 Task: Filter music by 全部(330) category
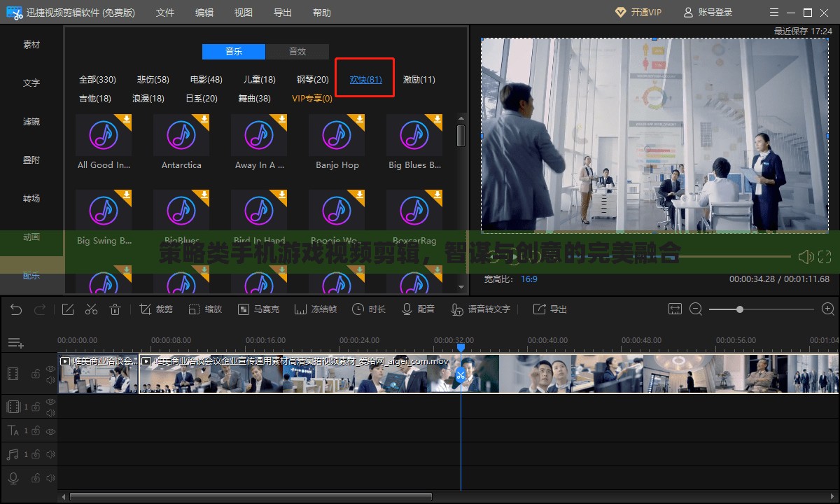pyautogui.click(x=97, y=80)
